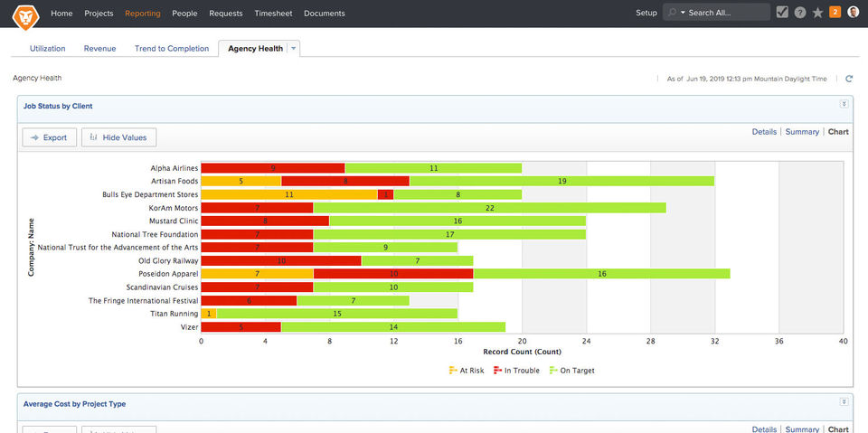Click the National Tree Foundation label

(x=155, y=234)
